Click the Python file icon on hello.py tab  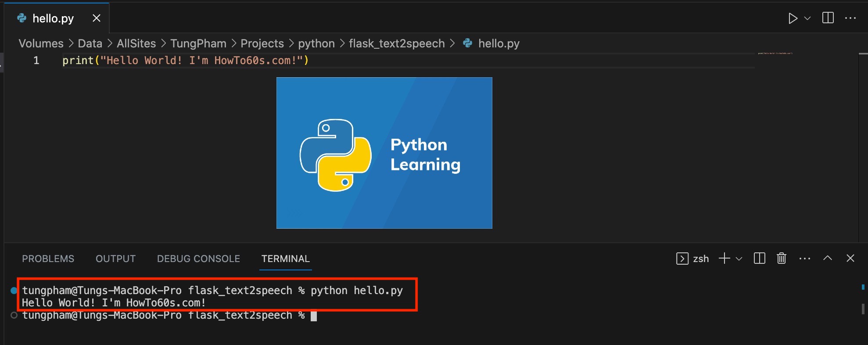(22, 18)
